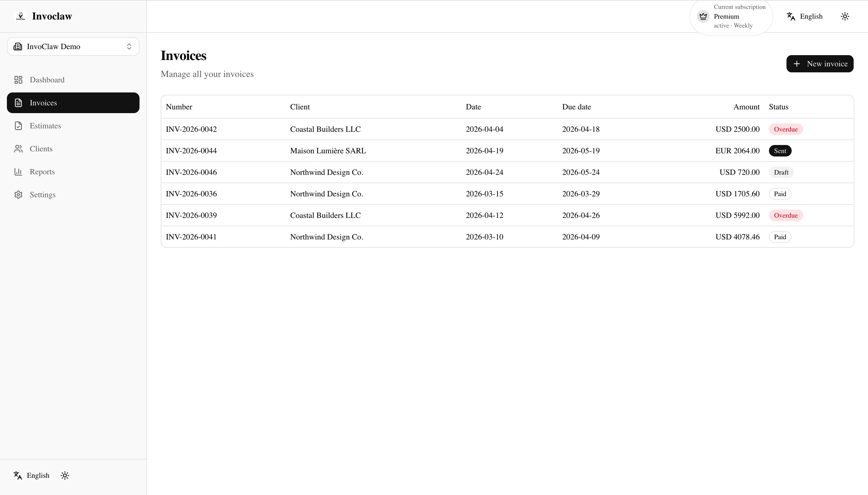Open Estimates section

[73, 126]
